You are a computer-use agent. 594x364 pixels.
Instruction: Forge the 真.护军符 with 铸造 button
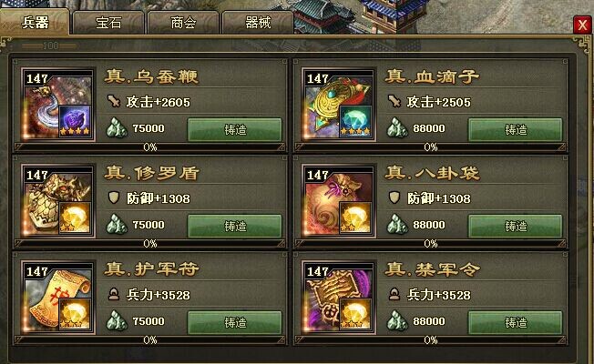(x=235, y=323)
